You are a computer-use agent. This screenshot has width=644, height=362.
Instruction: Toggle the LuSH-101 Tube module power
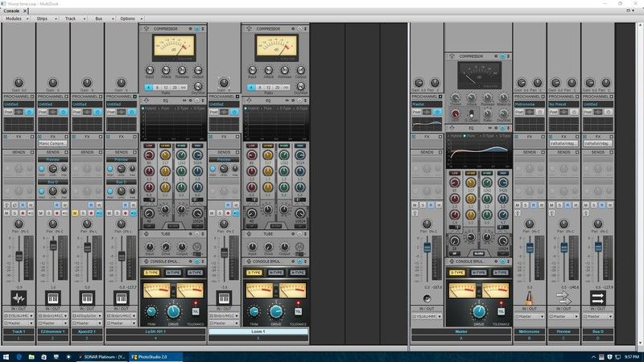[196, 234]
